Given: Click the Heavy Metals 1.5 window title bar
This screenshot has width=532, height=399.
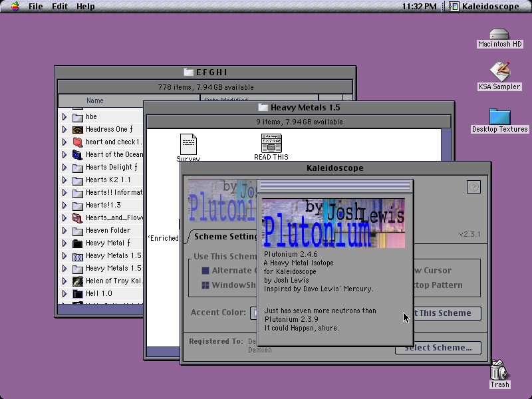Looking at the screenshot, I should tap(299, 108).
